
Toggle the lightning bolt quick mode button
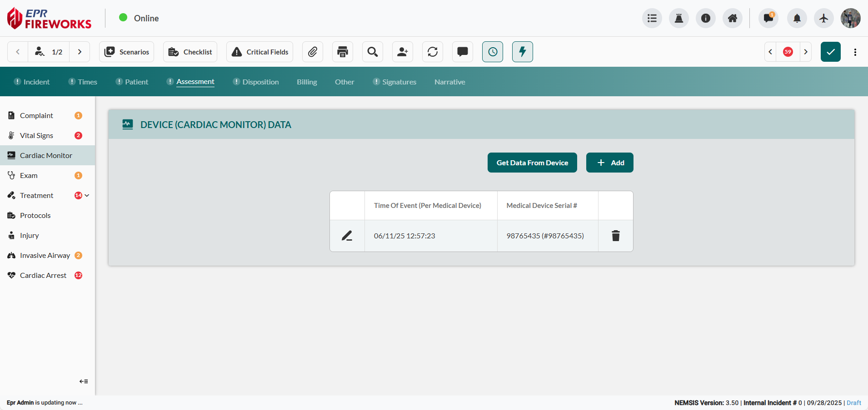click(523, 52)
